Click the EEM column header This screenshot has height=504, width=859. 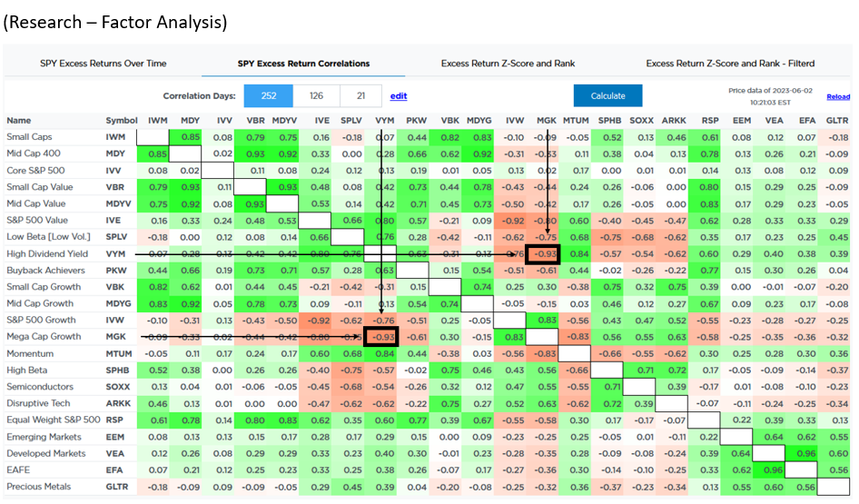pos(742,121)
